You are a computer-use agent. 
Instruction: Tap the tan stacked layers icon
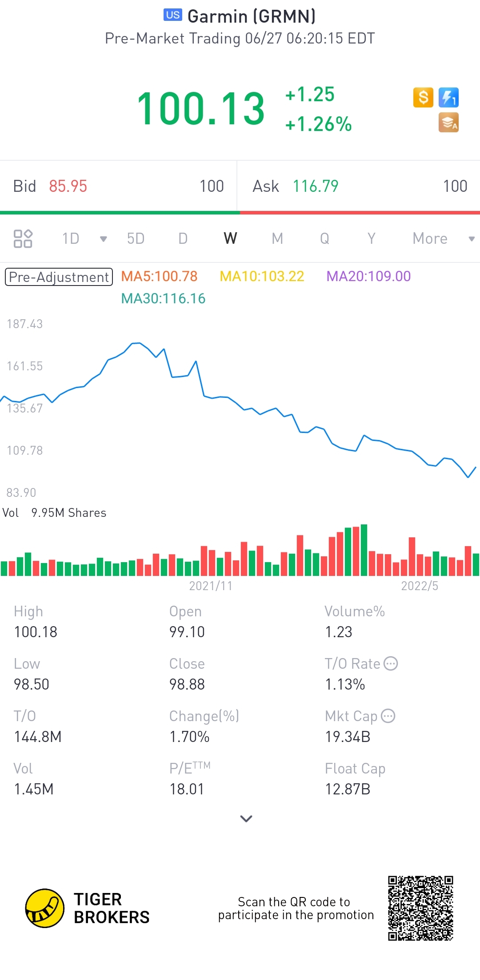coord(448,123)
